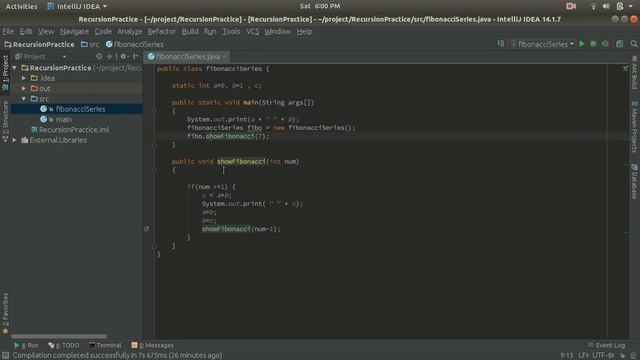Open the Ant Build side panel

point(634,73)
